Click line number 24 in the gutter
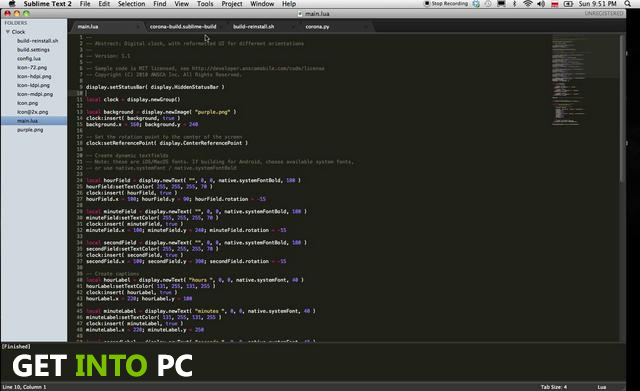Screen dimensions: 640x391 pos(80,180)
